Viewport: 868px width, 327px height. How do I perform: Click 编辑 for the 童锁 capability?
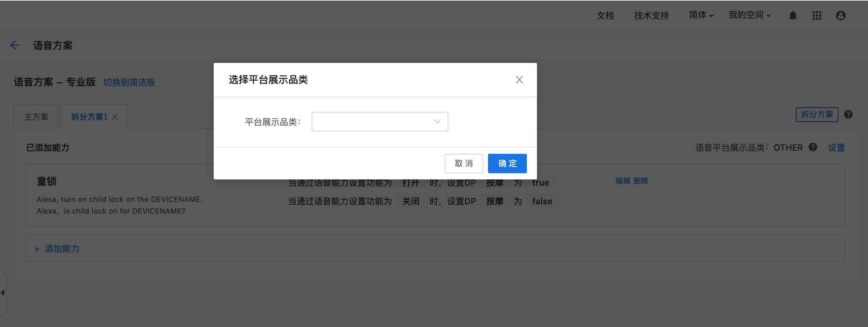[x=623, y=181]
